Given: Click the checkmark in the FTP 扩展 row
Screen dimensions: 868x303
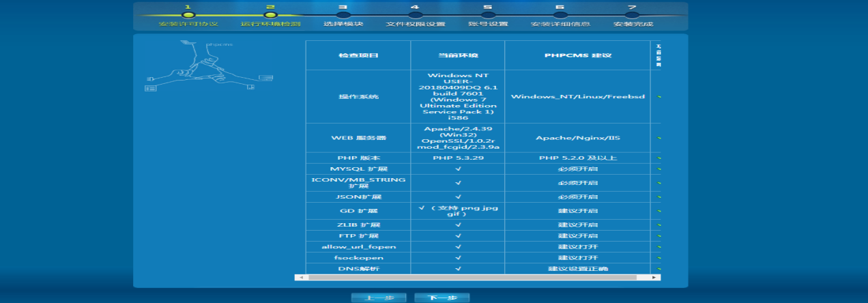Looking at the screenshot, I should click(458, 236).
